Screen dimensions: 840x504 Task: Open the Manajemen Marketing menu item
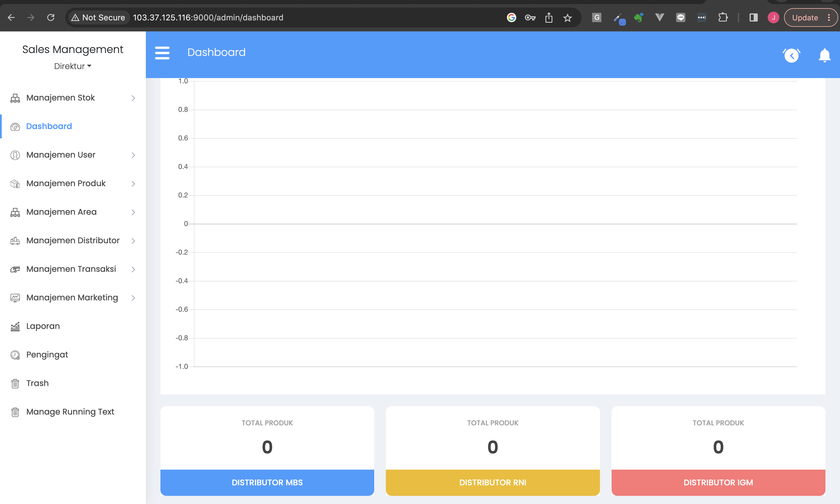point(71,297)
